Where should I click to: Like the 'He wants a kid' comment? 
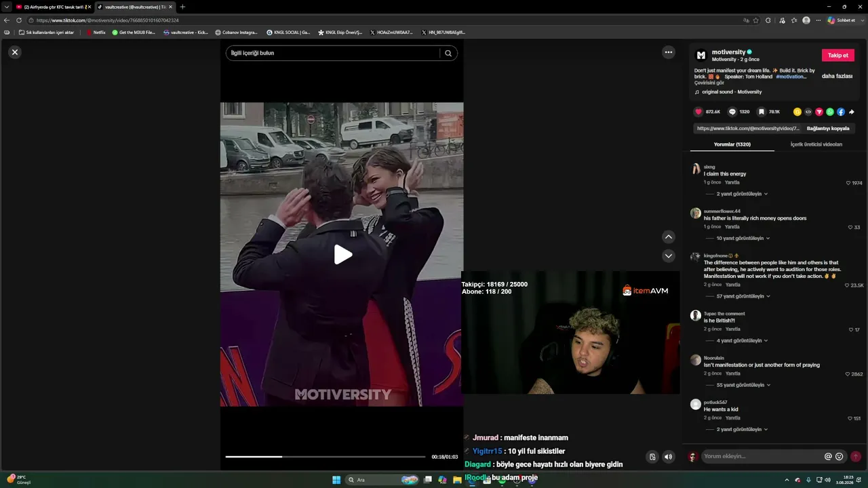[x=850, y=418]
